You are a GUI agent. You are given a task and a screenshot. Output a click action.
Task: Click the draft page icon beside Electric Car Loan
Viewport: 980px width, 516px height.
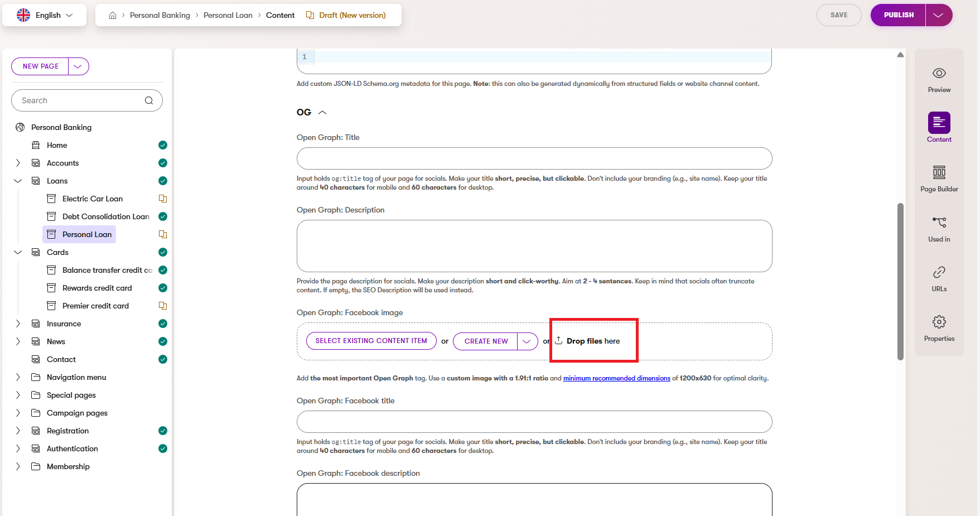pos(162,199)
